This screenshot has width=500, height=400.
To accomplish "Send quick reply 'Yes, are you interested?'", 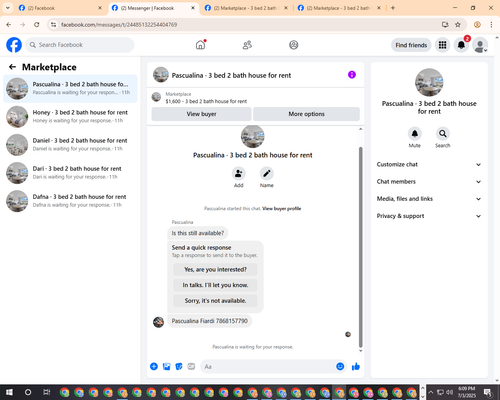I will click(215, 269).
